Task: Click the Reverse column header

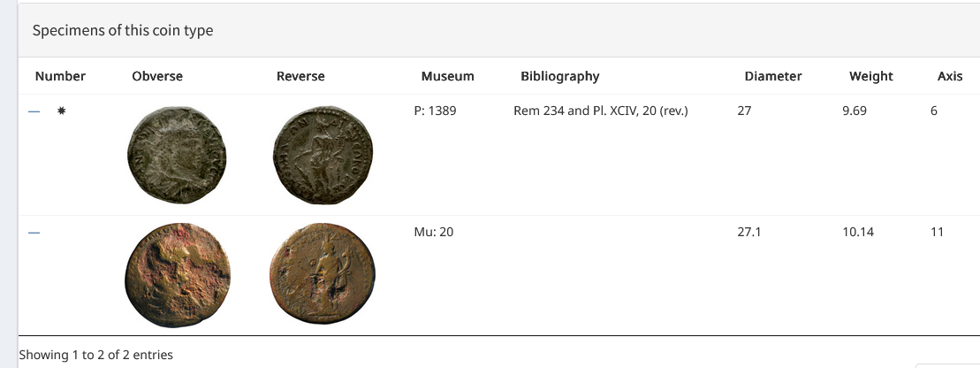Action: click(x=300, y=76)
